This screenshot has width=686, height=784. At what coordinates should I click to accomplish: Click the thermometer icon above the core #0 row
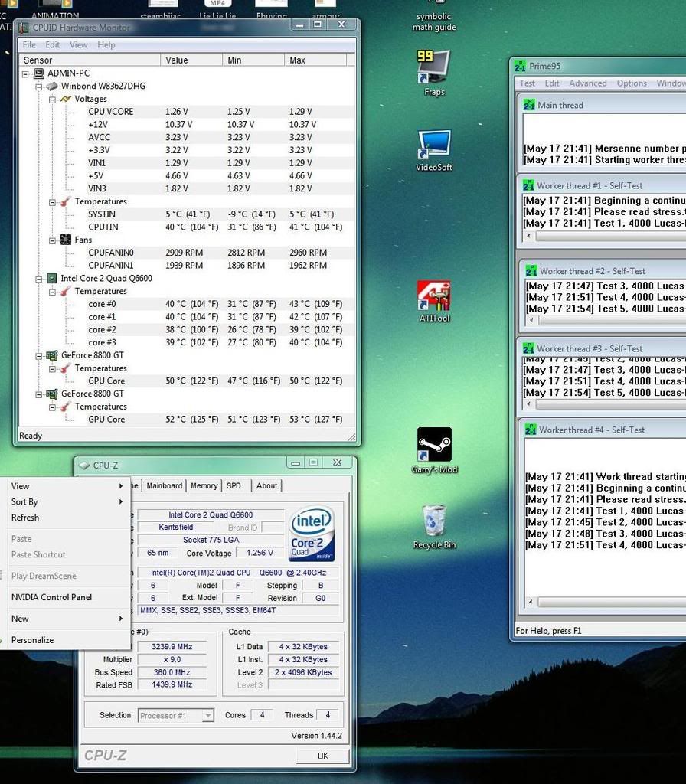point(66,292)
